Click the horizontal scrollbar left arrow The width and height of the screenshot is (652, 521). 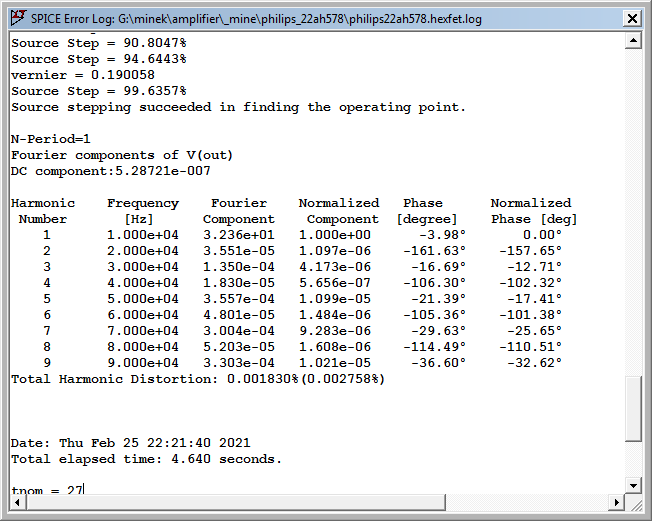(17, 502)
